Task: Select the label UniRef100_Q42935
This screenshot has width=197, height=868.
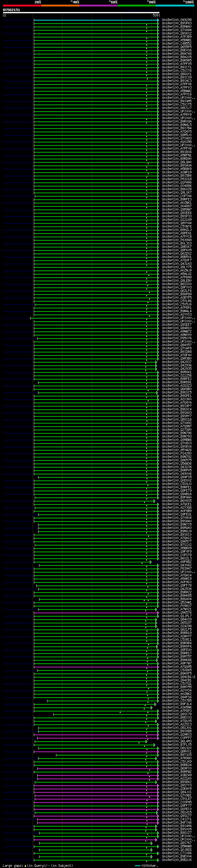Action: click(177, 369)
